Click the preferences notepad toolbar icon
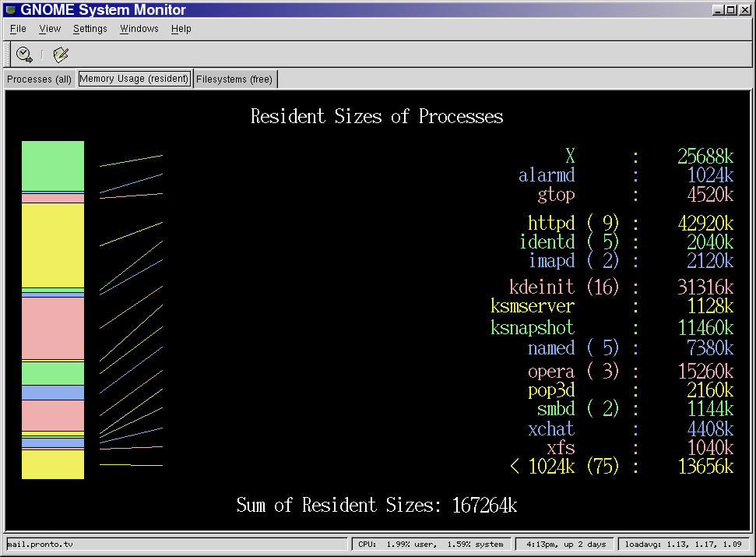The height and width of the screenshot is (557, 756). (x=61, y=55)
